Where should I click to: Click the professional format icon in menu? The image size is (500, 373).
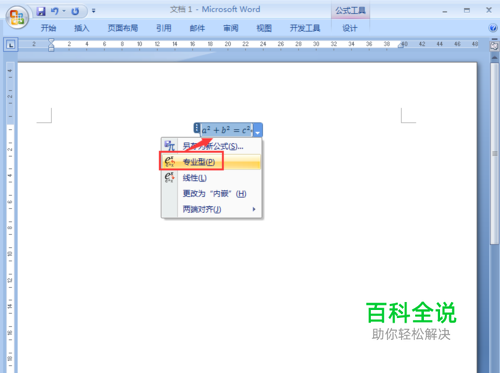pos(169,162)
